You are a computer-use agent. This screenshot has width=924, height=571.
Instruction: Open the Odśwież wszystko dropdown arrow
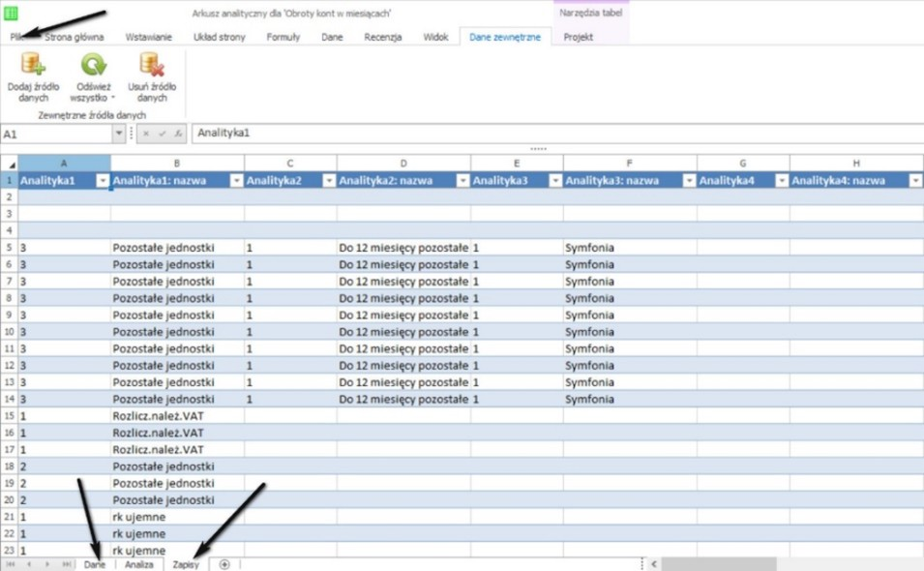pos(112,98)
